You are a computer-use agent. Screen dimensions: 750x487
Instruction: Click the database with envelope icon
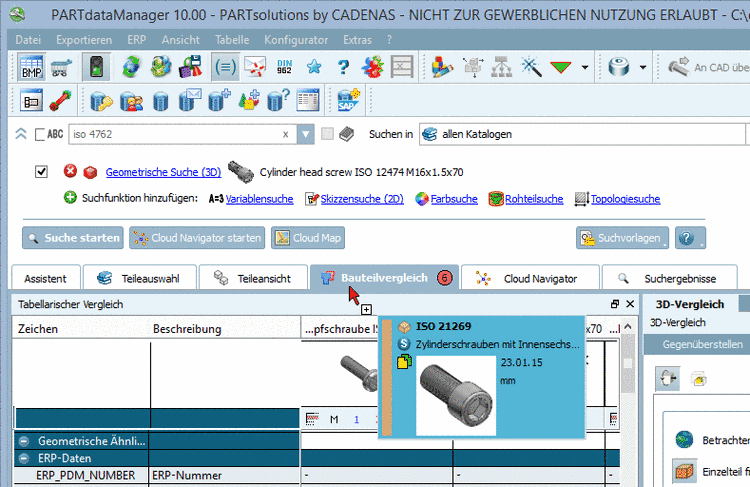point(189,100)
